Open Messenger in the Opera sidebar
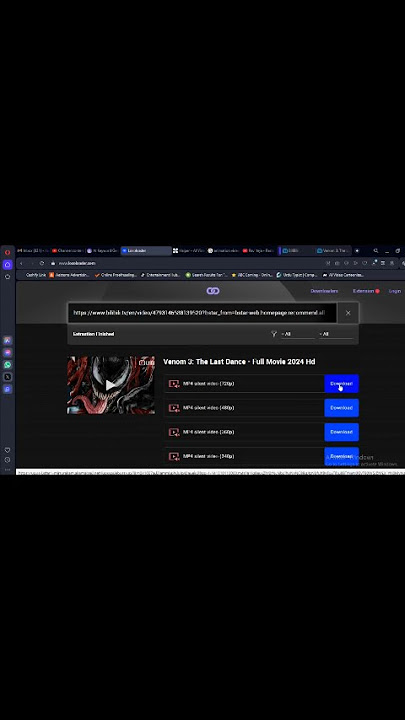The image size is (405, 720). 7,353
